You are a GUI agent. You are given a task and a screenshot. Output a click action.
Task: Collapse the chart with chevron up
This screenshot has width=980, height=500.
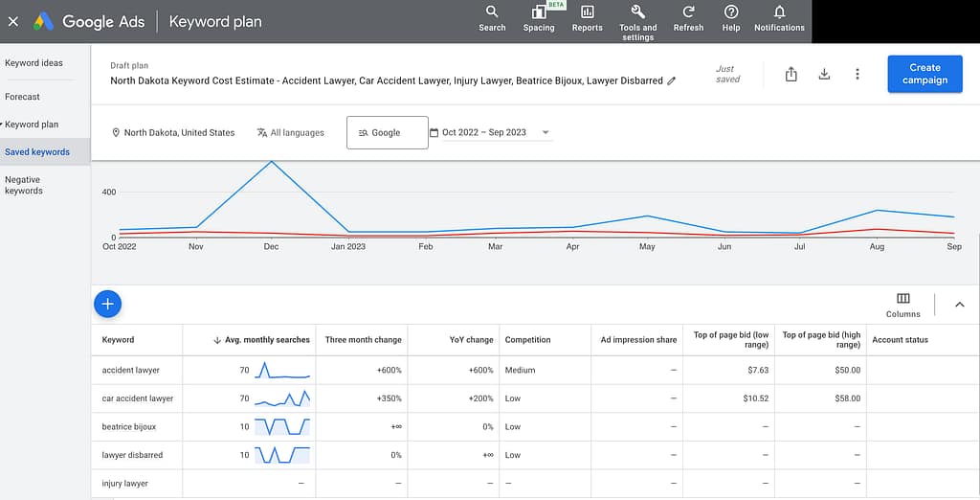point(959,305)
